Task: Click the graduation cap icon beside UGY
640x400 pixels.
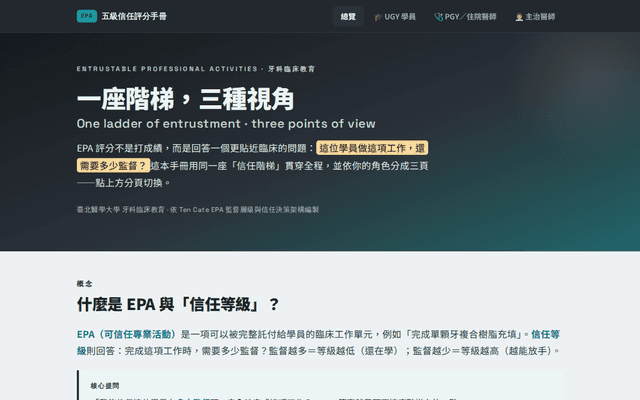Action: click(378, 17)
